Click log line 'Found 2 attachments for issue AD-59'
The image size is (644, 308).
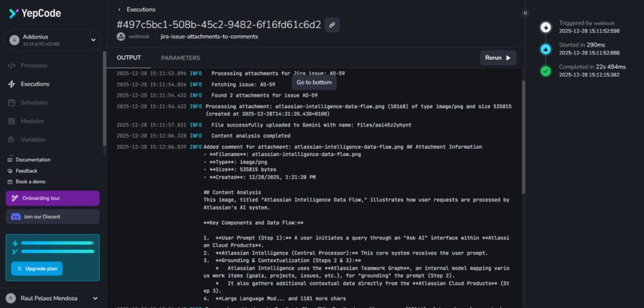click(x=264, y=95)
